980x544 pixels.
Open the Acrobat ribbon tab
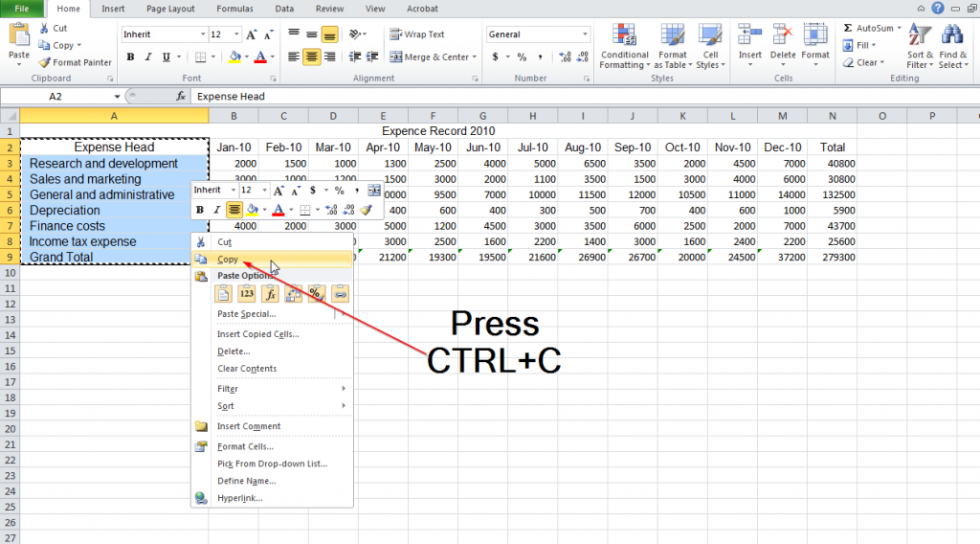(x=422, y=9)
